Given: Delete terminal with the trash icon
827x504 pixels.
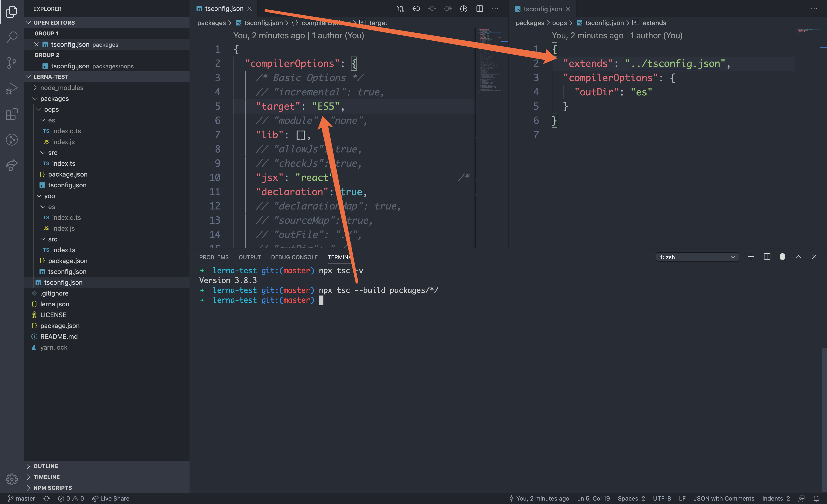Looking at the screenshot, I should (782, 257).
